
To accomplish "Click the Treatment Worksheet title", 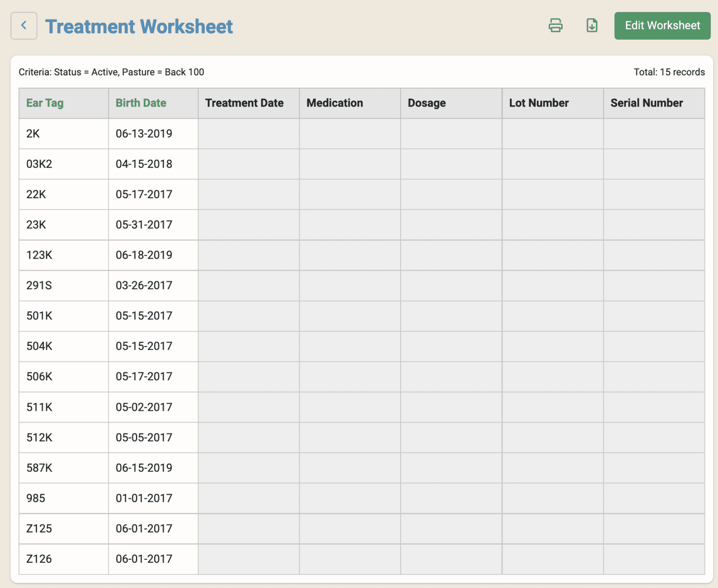I will (x=139, y=27).
